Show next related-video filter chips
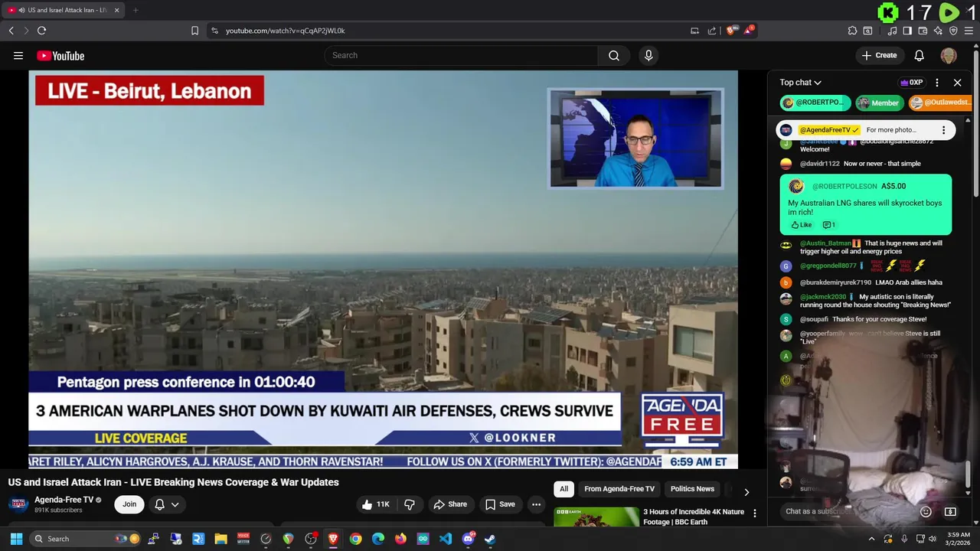 tap(746, 492)
